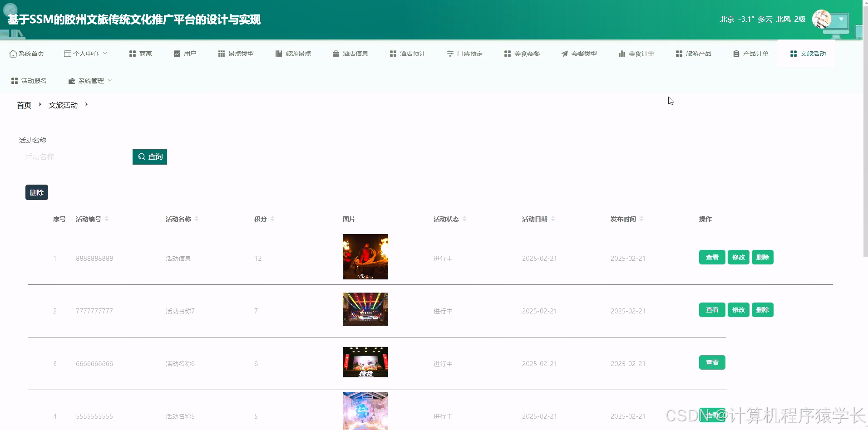Expand the 系统管理 dropdown menu
The width and height of the screenshot is (868, 430).
tap(90, 80)
